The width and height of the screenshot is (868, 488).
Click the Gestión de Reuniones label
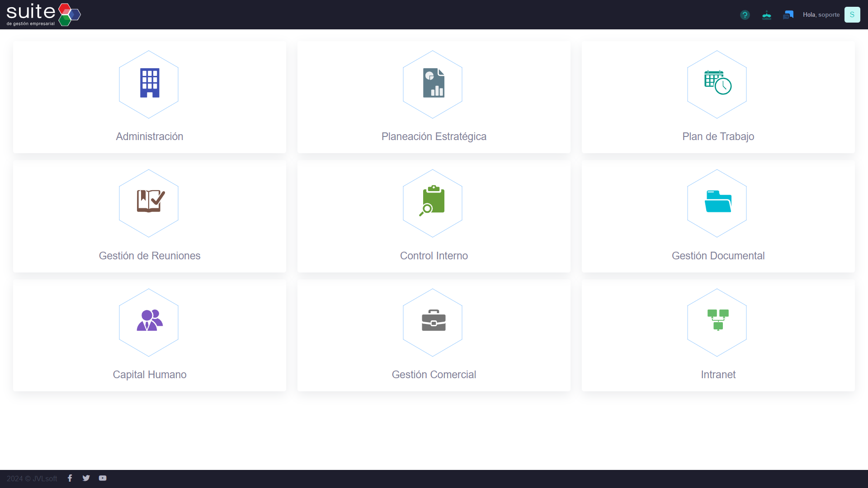point(150,256)
